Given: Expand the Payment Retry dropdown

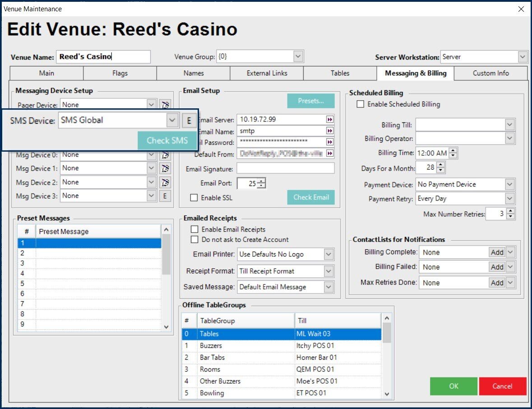Looking at the screenshot, I should point(510,199).
